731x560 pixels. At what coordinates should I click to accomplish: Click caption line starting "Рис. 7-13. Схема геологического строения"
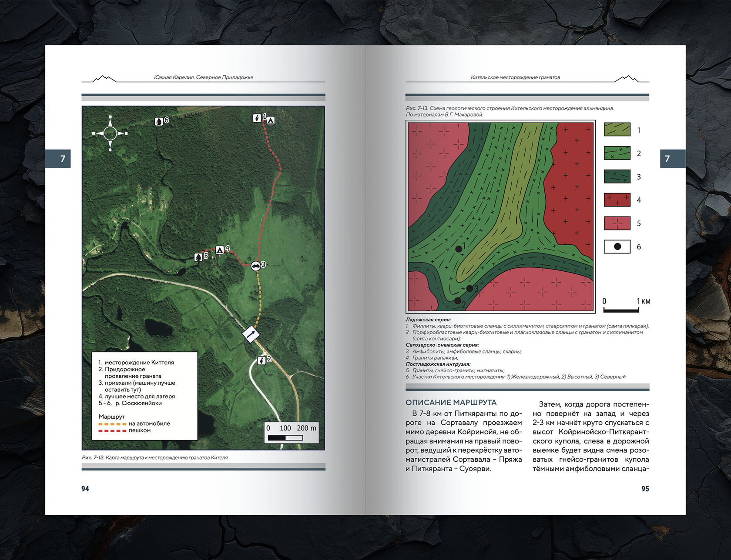510,108
